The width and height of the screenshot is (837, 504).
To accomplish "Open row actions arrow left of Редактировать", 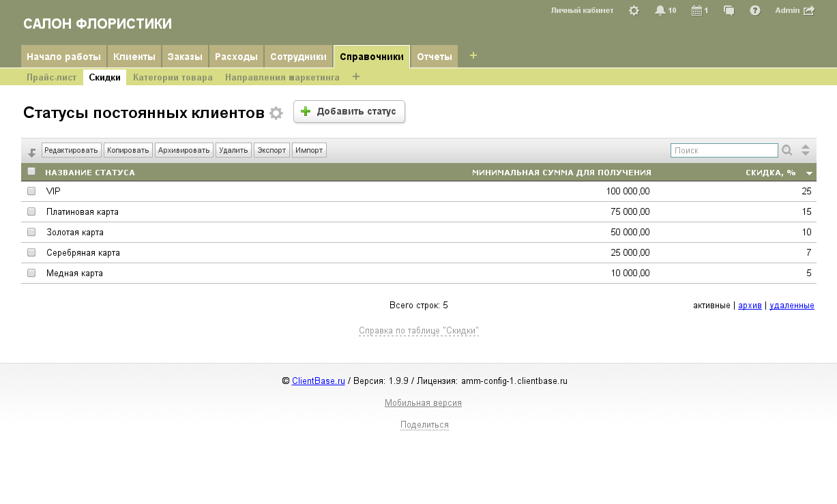I will pyautogui.click(x=31, y=152).
